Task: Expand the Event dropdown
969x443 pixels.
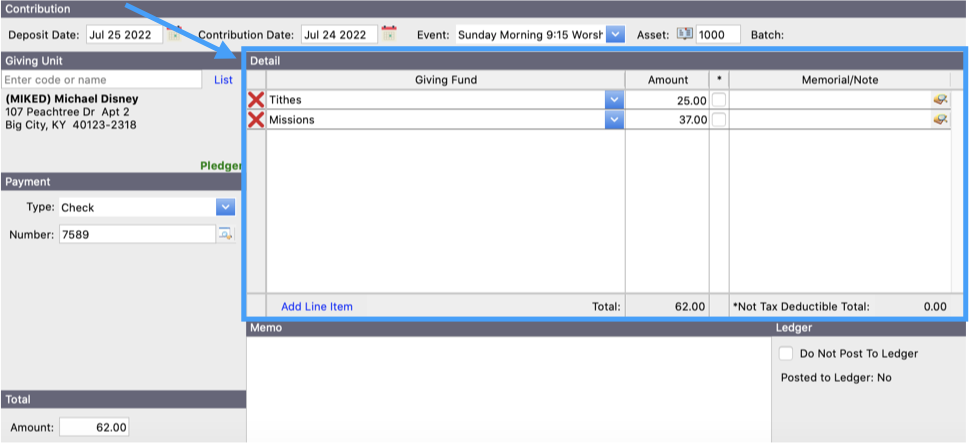Action: [x=615, y=34]
